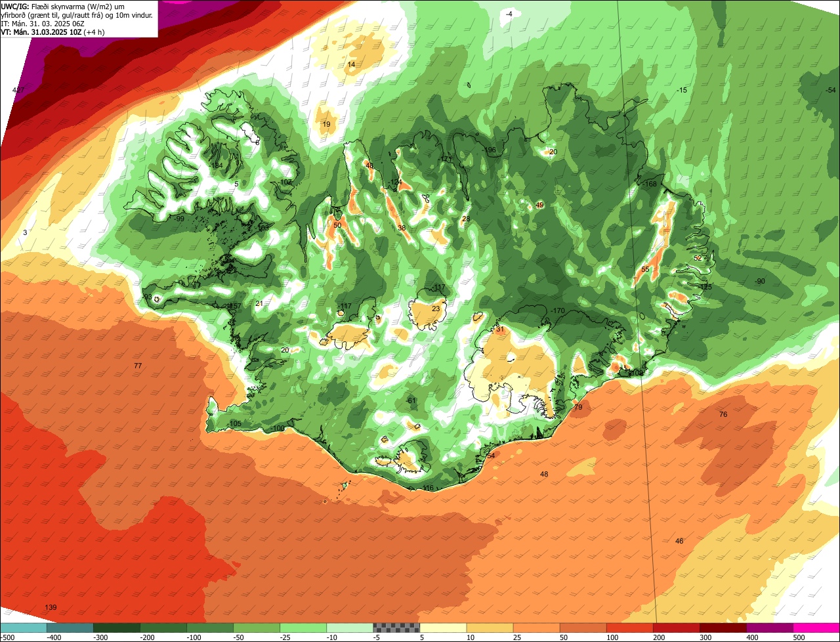Click the '31' value on the map
The width and height of the screenshot is (840, 642).
click(499, 330)
